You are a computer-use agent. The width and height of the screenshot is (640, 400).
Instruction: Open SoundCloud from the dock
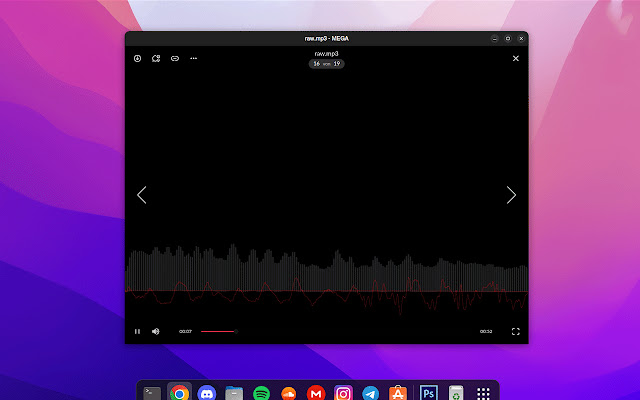tap(289, 393)
